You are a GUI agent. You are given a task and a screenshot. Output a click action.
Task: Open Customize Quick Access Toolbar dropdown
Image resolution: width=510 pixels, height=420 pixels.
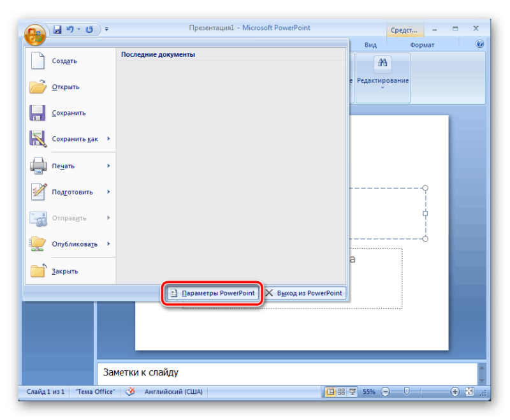click(x=106, y=29)
